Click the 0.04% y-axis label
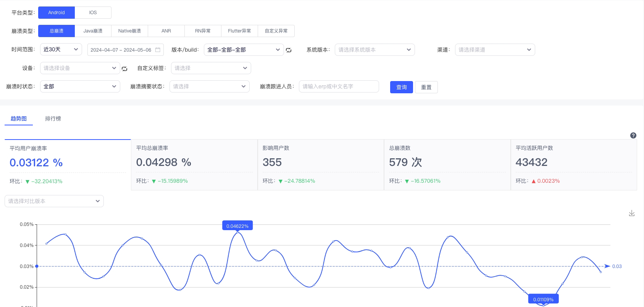 tap(27, 245)
